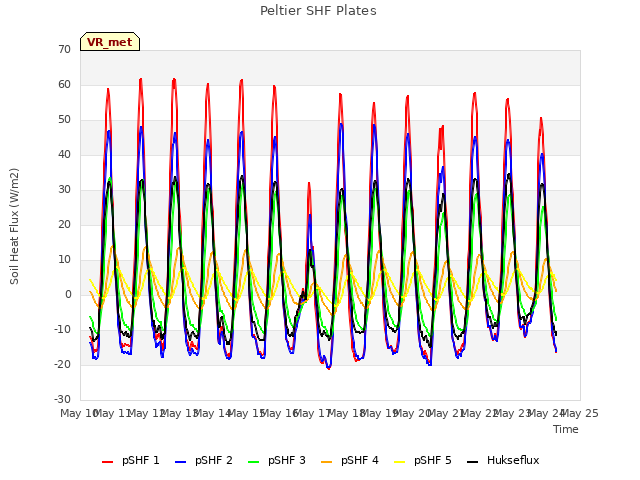Viewport: 640px width, 480px height.
Task: Click the y-axis tick 40
Action: point(64,154)
